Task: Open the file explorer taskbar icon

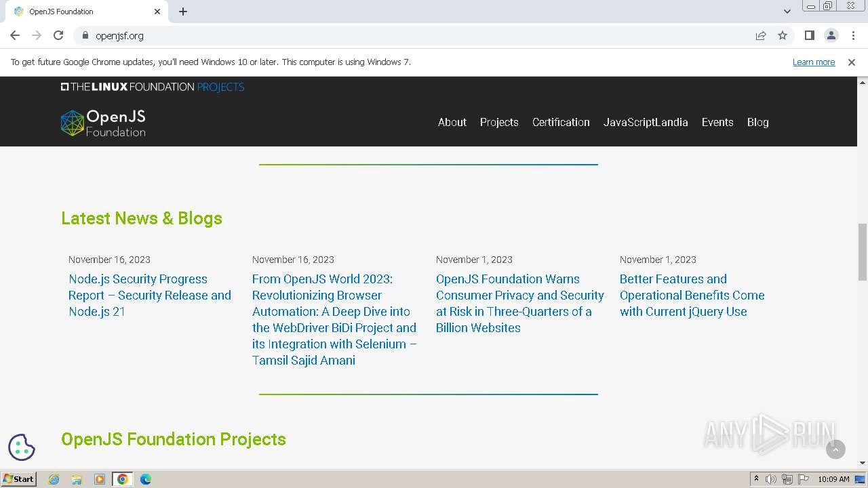Action: point(77,479)
